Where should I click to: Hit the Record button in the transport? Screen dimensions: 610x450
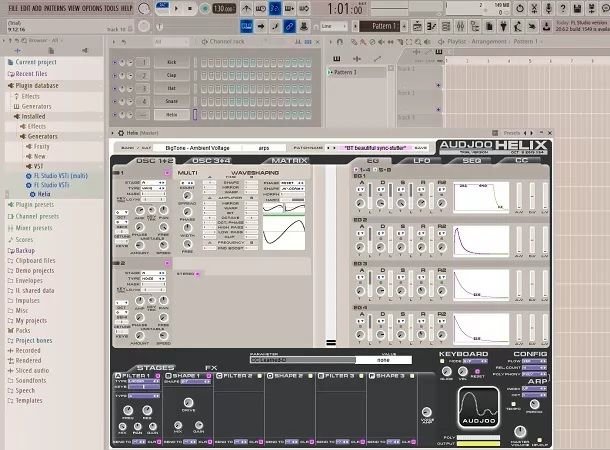click(205, 9)
